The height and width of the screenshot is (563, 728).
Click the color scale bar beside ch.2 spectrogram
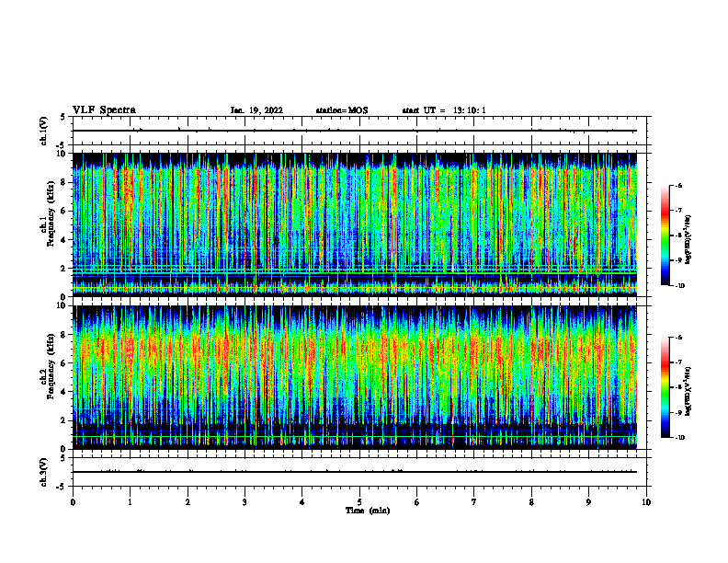pos(665,387)
